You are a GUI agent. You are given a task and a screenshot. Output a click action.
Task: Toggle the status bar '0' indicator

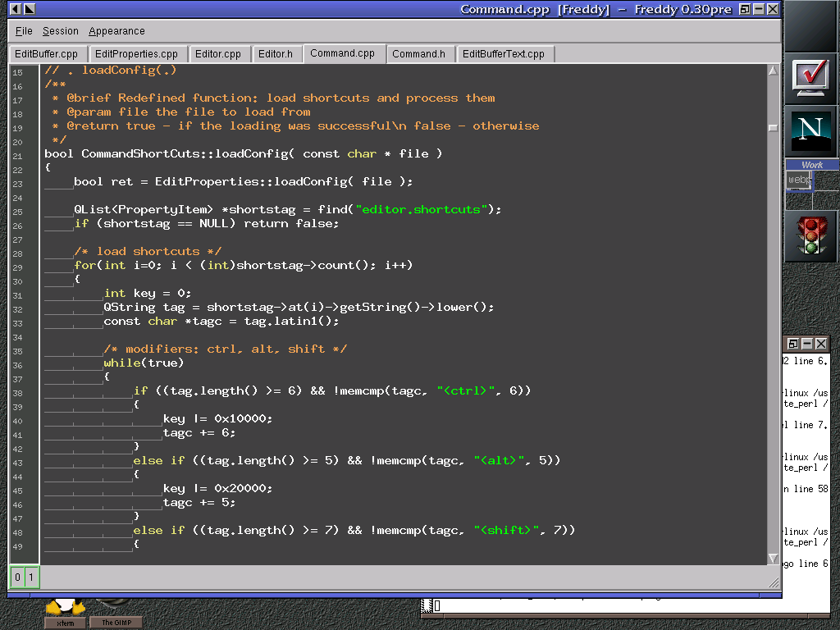coord(17,577)
